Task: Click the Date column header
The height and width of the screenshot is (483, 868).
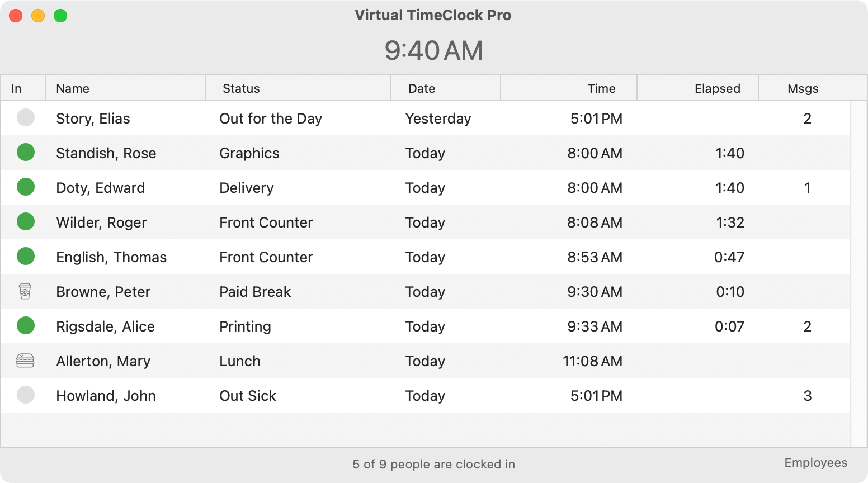Action: pyautogui.click(x=422, y=88)
